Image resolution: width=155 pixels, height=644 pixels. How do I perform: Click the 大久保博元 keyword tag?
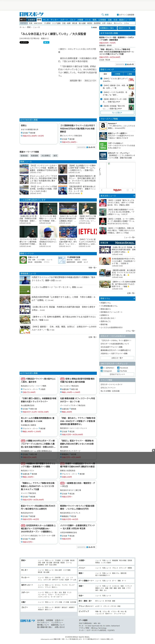(46, 155)
